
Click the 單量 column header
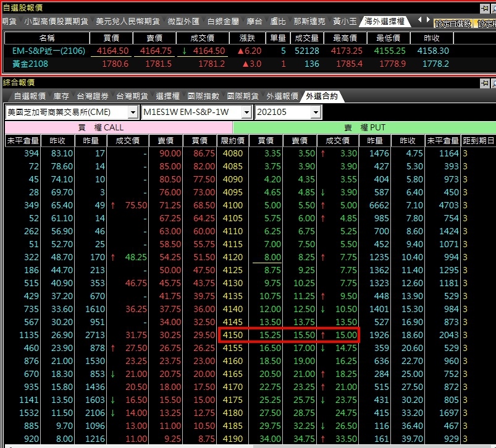278,38
